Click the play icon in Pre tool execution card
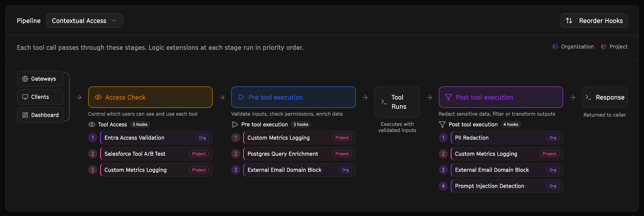Viewport: 644px width, 216px height. point(241,97)
